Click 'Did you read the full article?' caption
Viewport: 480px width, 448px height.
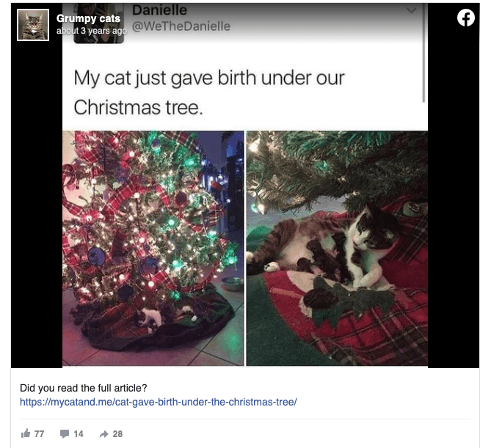pos(84,388)
